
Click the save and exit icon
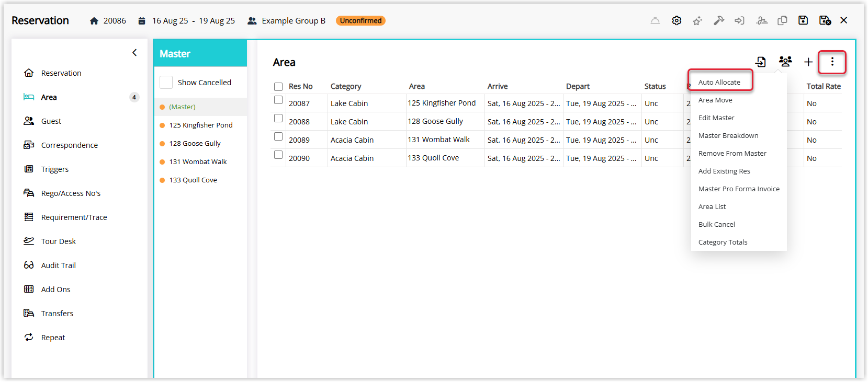click(825, 20)
